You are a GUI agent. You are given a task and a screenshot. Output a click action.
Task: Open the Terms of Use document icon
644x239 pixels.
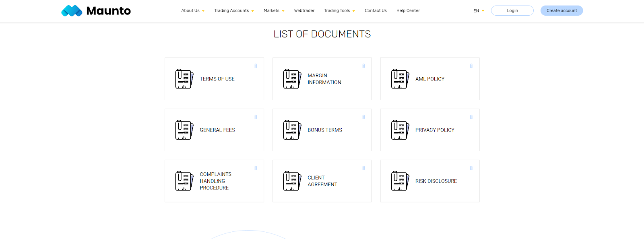point(184,79)
